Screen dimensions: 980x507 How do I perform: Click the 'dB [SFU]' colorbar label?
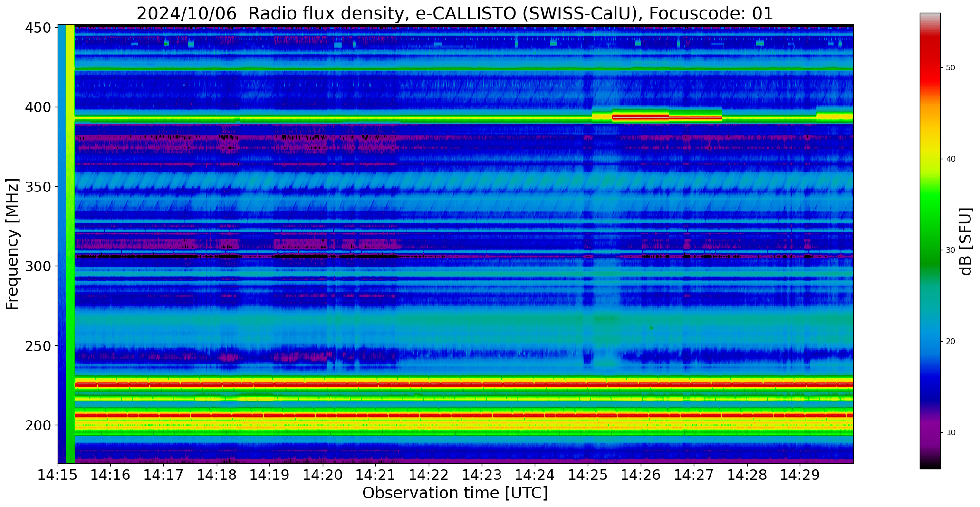[x=965, y=241]
